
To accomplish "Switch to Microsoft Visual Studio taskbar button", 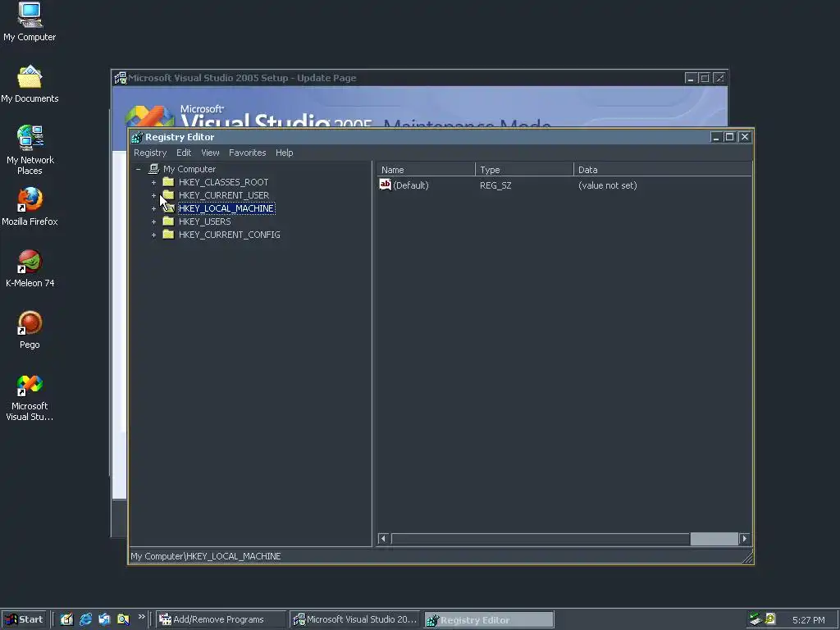I will tap(355, 619).
